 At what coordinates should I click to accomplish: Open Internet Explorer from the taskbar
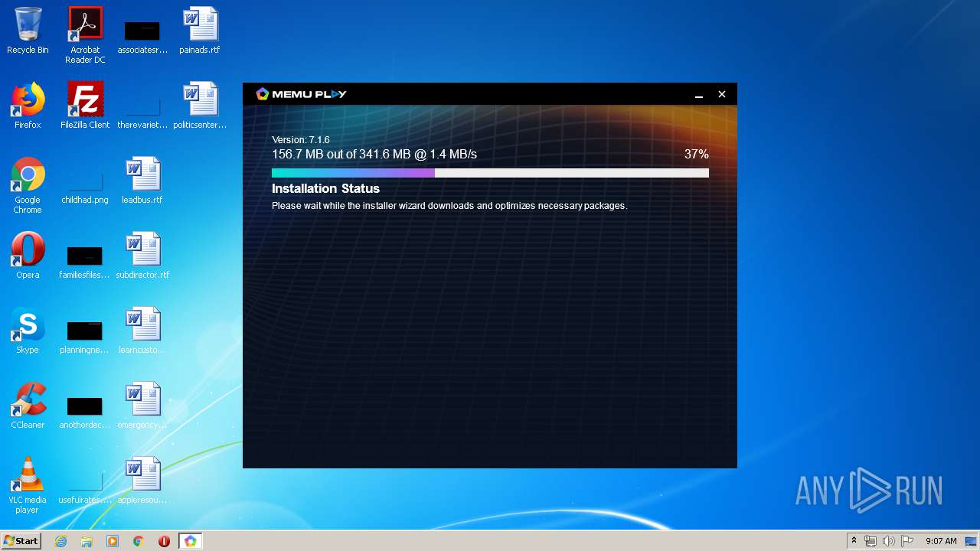[x=60, y=541]
